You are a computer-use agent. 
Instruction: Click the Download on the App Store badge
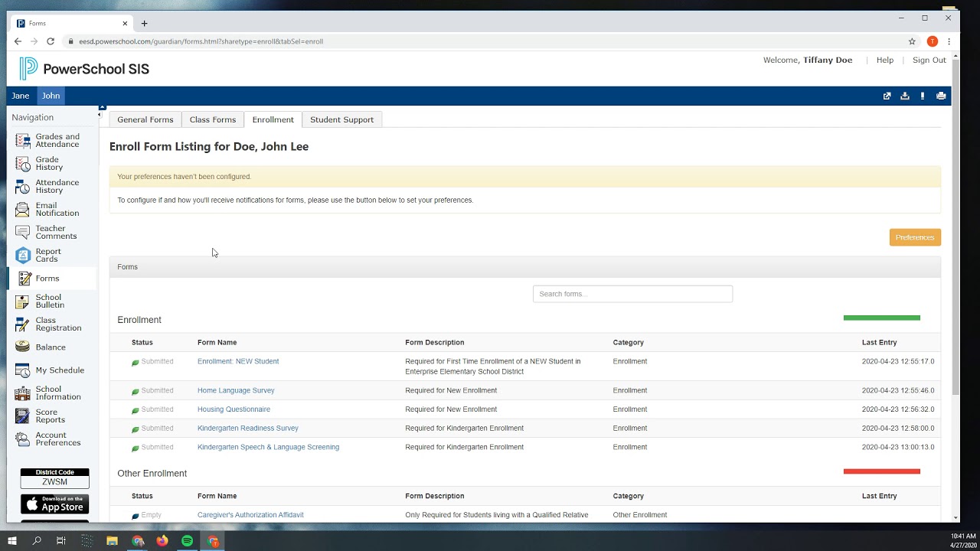[x=54, y=504]
